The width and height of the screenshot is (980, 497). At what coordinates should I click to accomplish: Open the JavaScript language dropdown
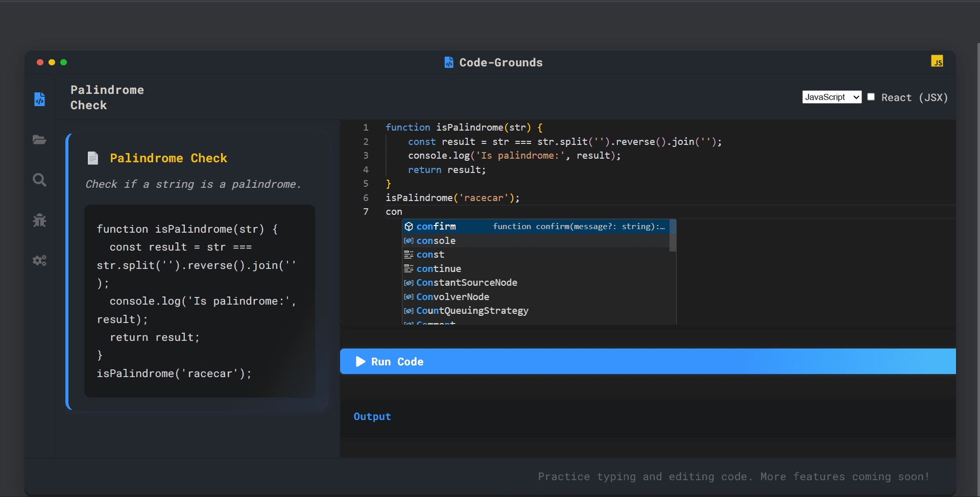[x=831, y=97]
